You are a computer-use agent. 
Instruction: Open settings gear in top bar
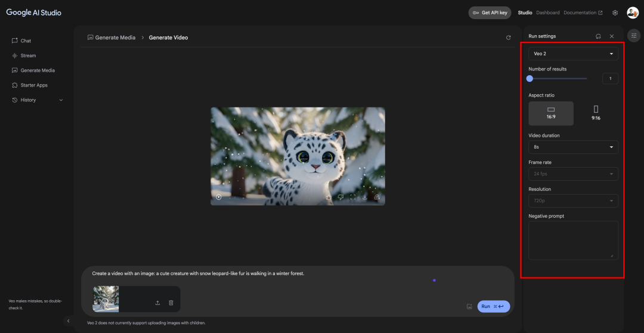(x=615, y=13)
